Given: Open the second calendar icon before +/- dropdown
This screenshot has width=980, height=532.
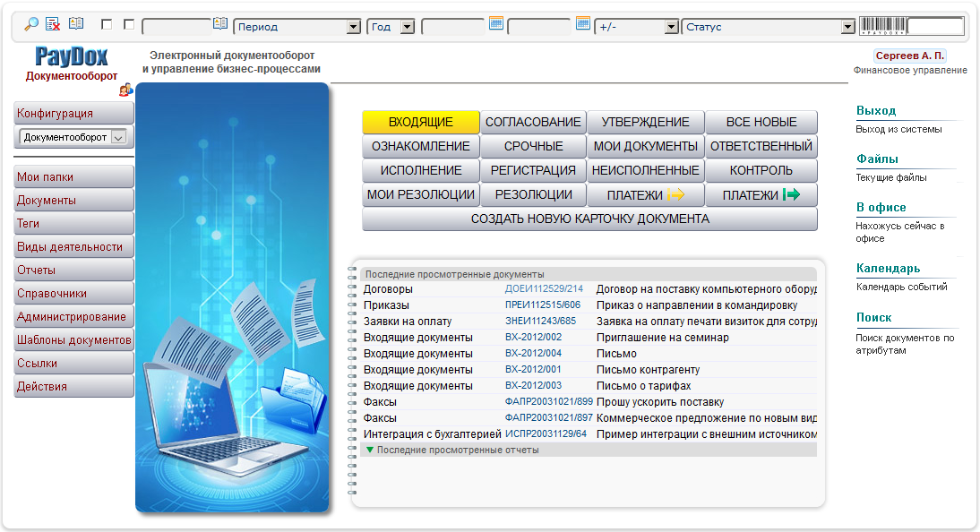Looking at the screenshot, I should tap(583, 24).
